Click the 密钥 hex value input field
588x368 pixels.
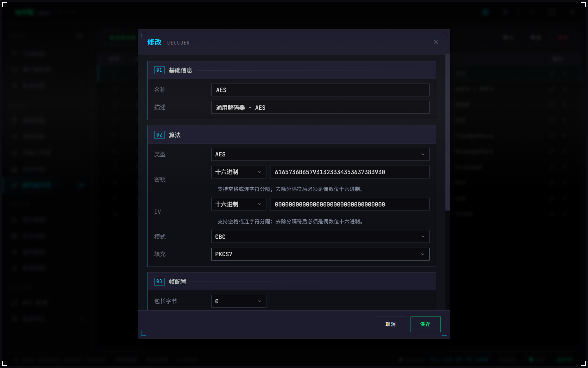pos(349,172)
